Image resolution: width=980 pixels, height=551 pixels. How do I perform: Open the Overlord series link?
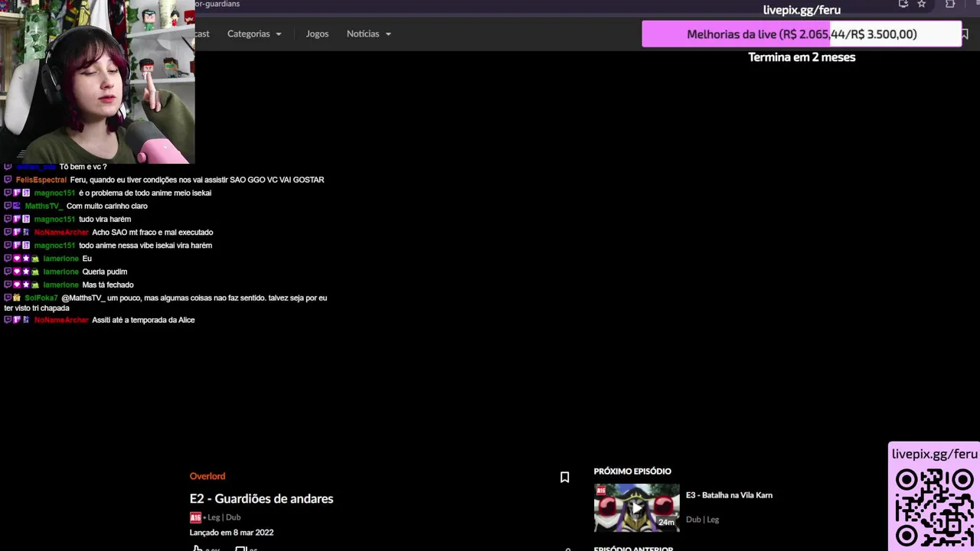pyautogui.click(x=207, y=476)
